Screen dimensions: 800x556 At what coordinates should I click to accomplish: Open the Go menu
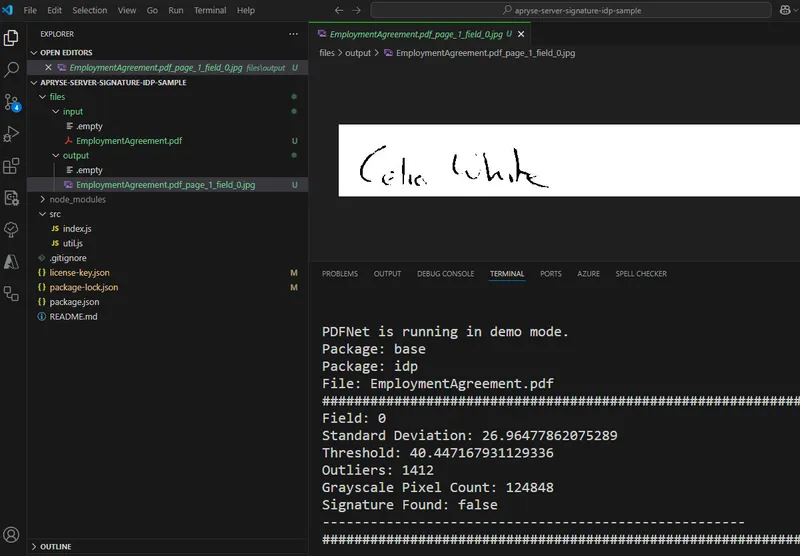pos(152,10)
